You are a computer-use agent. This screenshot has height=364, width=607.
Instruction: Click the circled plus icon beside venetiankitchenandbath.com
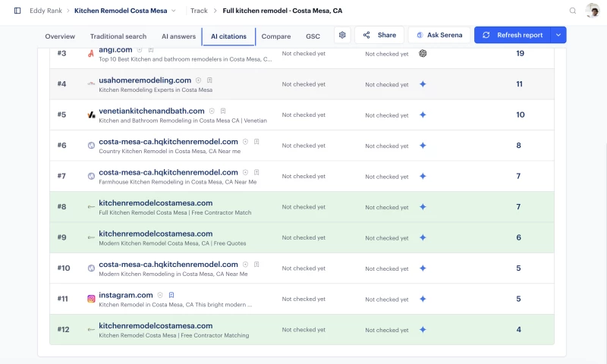[212, 111]
